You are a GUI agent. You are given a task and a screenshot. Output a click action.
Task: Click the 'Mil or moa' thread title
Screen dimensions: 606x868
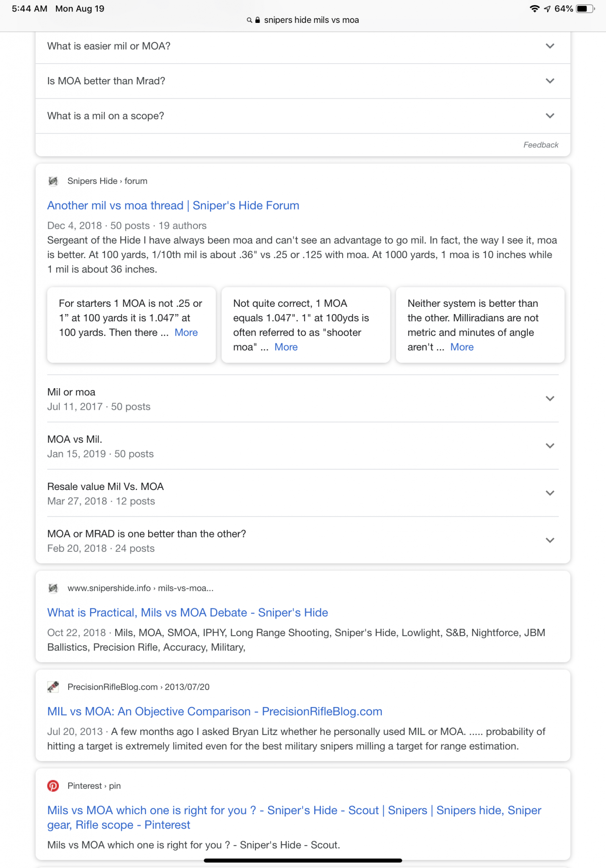72,392
